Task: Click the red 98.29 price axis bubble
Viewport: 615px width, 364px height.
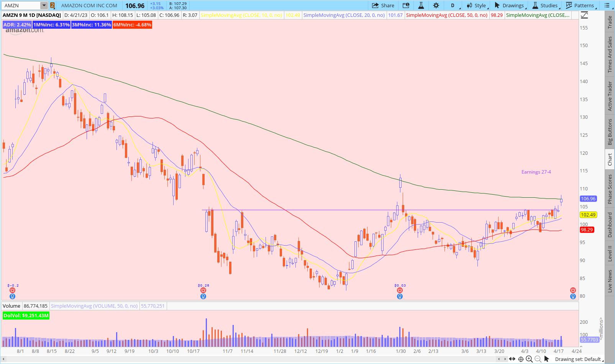Action: (587, 230)
